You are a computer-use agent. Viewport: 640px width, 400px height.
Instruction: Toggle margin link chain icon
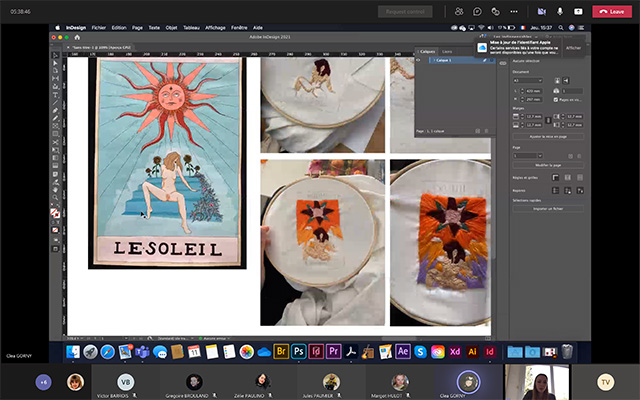pyautogui.click(x=548, y=120)
